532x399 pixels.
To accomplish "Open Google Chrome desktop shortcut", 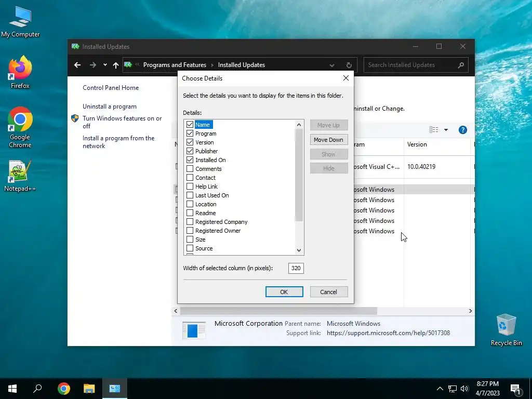I will point(20,127).
